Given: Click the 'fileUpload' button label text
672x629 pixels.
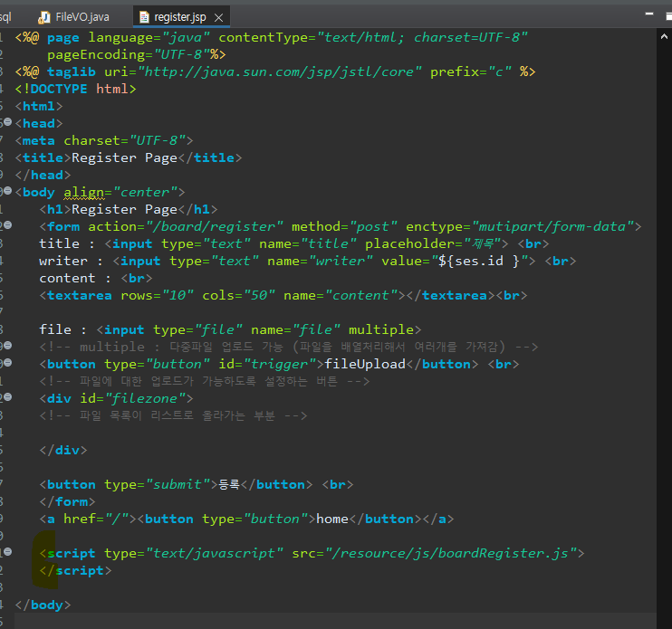Looking at the screenshot, I should coord(365,365).
